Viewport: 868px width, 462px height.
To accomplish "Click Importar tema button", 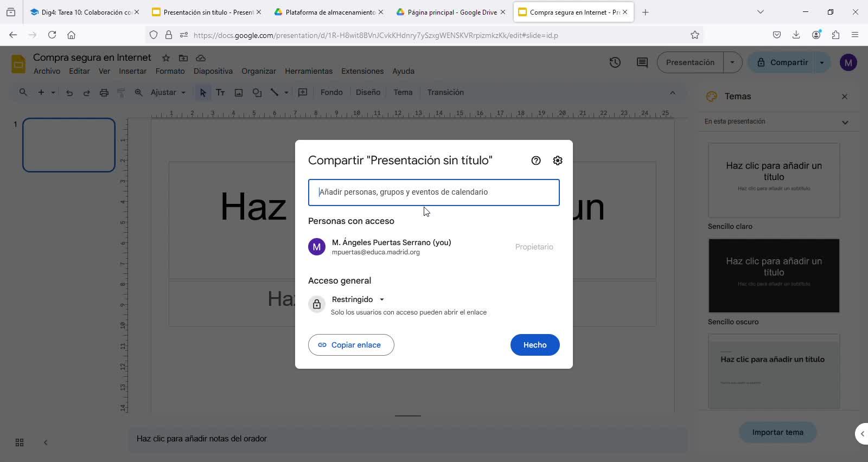I will click(777, 432).
